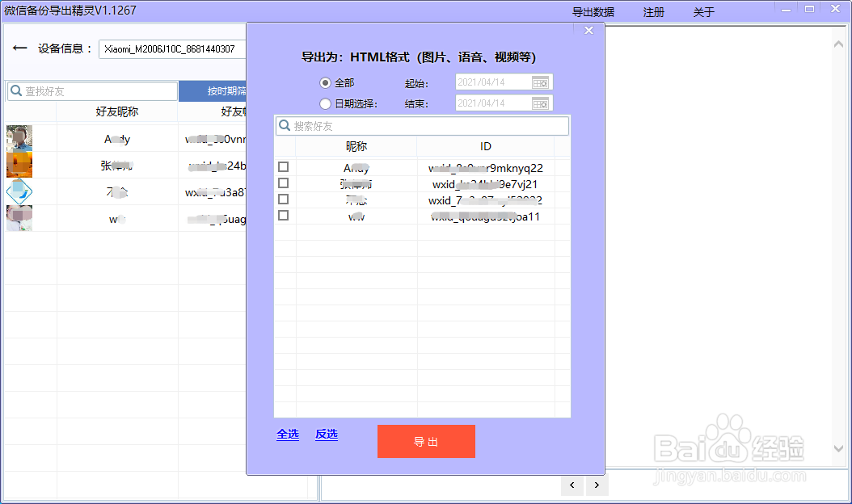The image size is (852, 504).
Task: Maximize the application window
Action: (810, 9)
